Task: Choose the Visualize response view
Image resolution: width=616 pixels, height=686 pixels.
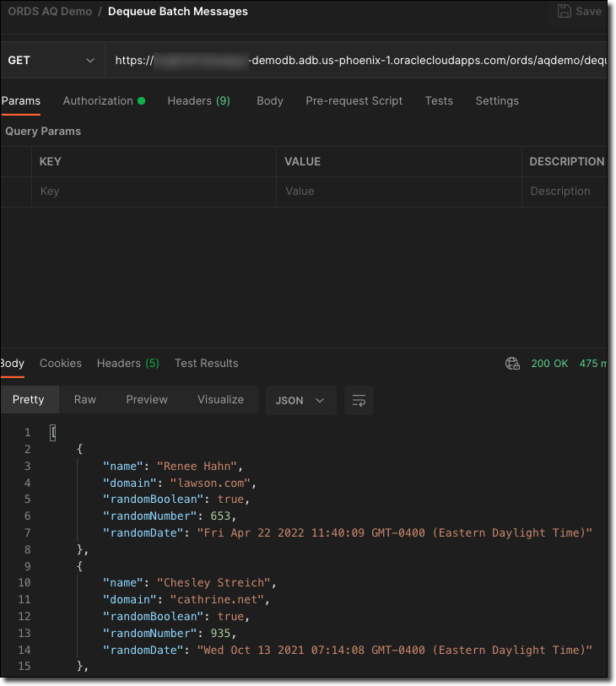Action: tap(220, 400)
